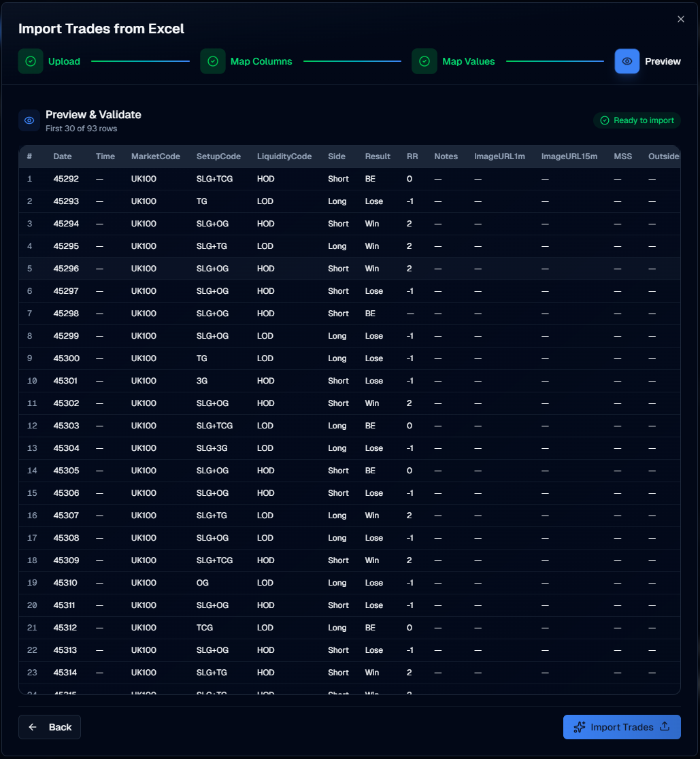700x759 pixels.
Task: Click BE result in row 7
Action: click(370, 313)
